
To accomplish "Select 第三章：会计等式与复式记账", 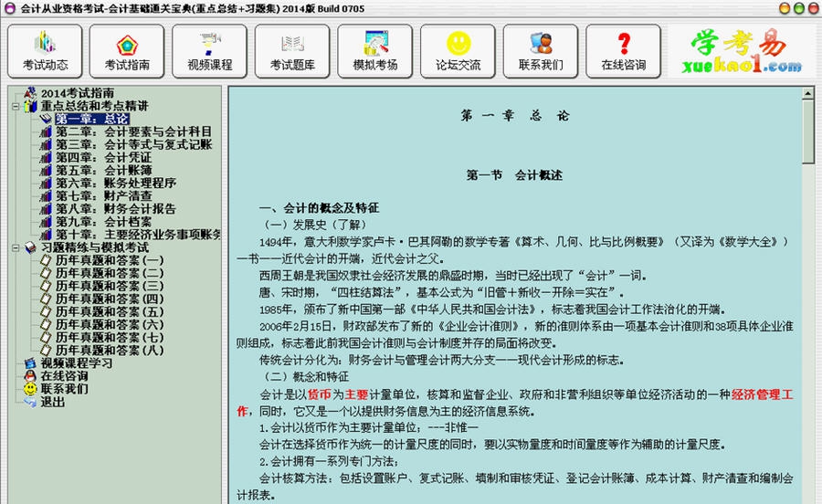I will [133, 144].
